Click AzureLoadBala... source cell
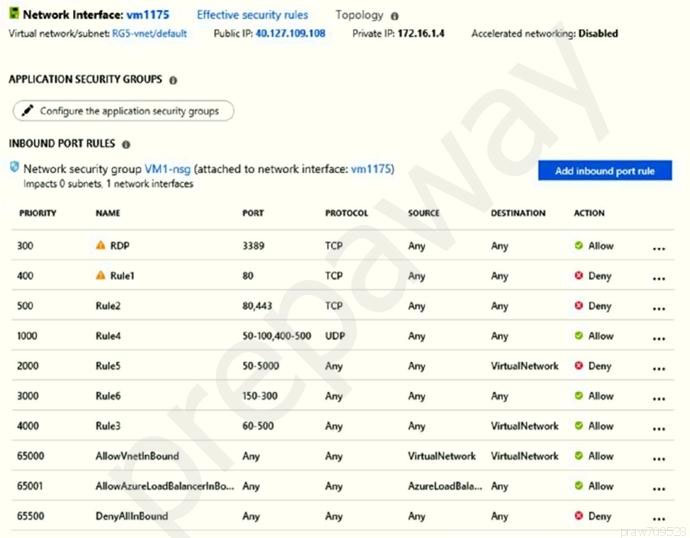The width and height of the screenshot is (690, 538). pyautogui.click(x=445, y=486)
